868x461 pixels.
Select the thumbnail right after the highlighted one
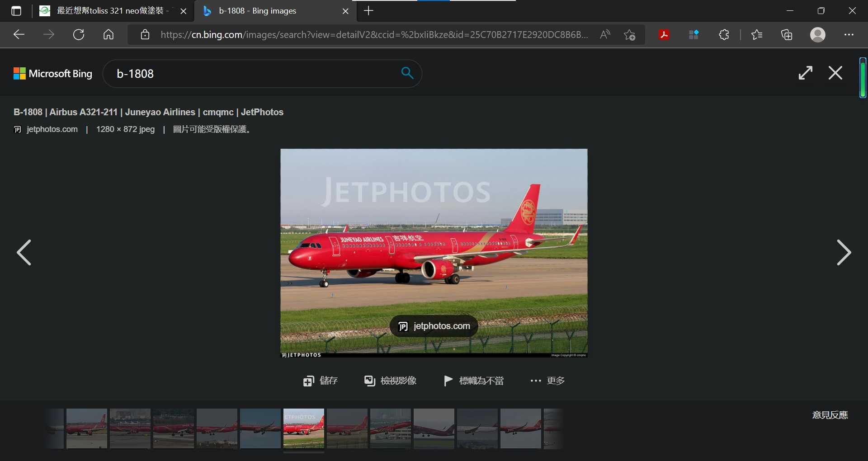click(347, 428)
